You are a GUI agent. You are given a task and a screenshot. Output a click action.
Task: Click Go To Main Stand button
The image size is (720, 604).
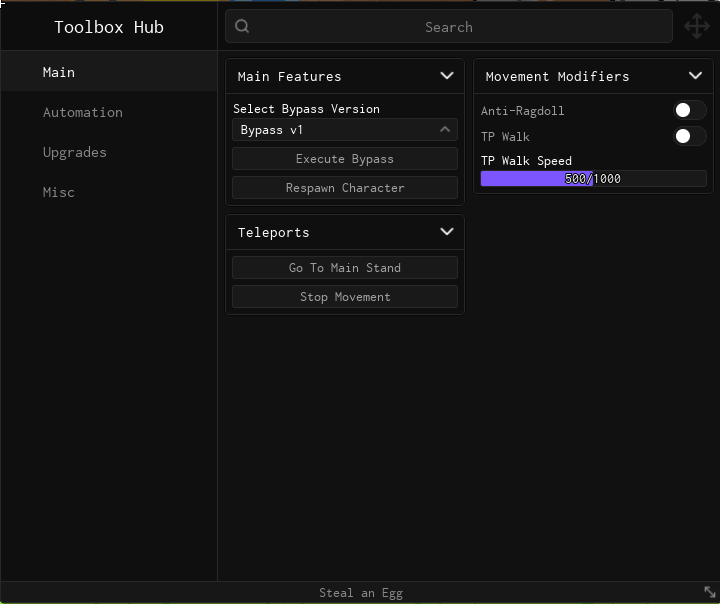345,268
